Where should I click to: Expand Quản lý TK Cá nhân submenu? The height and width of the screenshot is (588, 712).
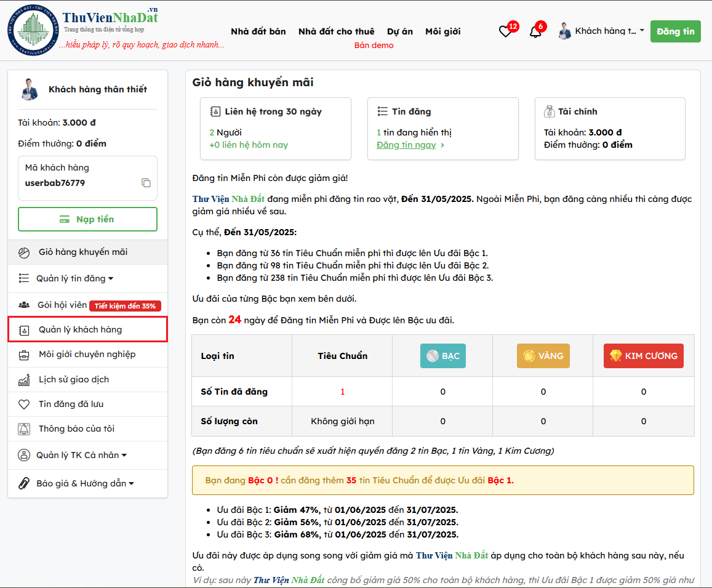[x=81, y=455]
